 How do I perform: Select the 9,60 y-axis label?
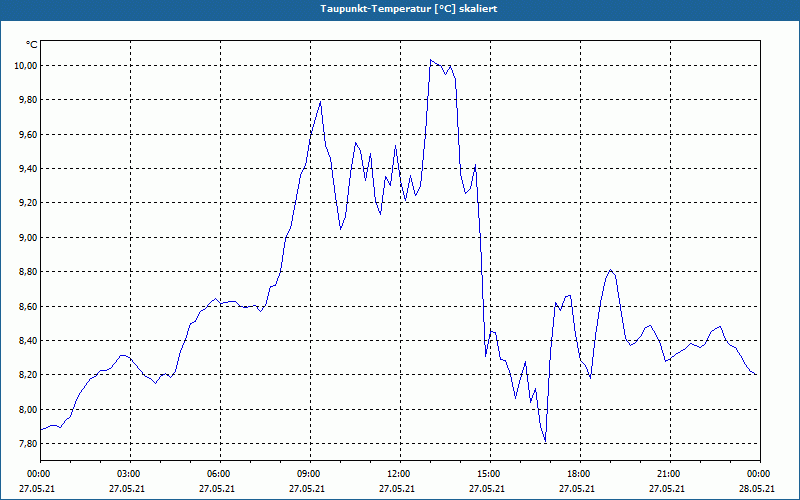click(x=28, y=135)
